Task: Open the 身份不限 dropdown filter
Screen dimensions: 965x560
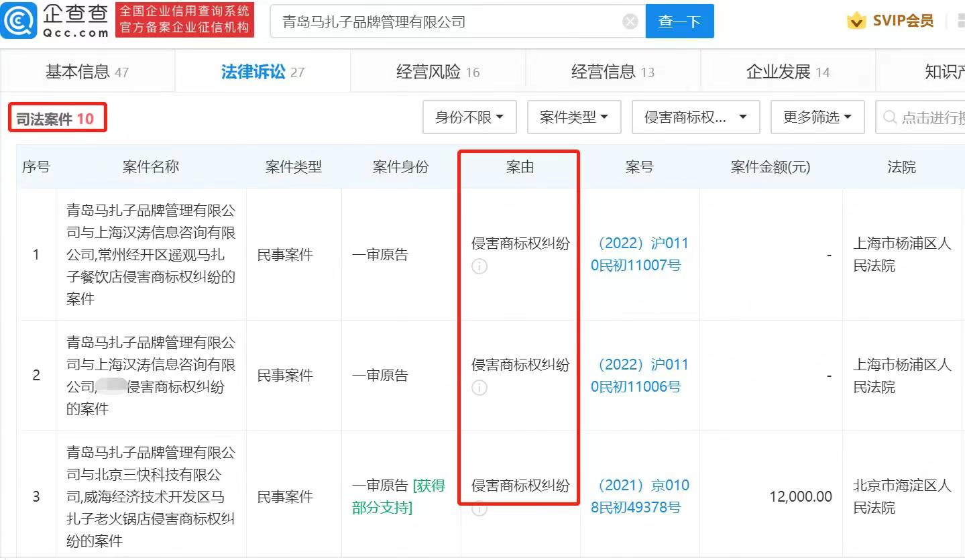Action: 469,117
